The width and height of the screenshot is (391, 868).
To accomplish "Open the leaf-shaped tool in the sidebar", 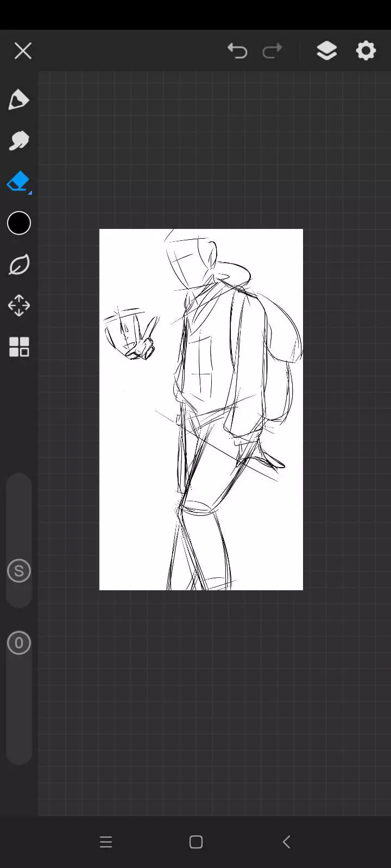I will (x=19, y=265).
